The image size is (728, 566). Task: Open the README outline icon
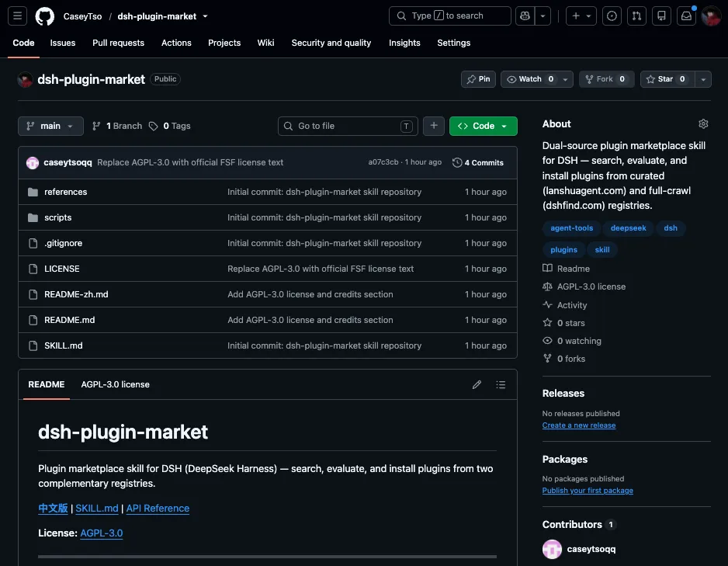tap(501, 384)
